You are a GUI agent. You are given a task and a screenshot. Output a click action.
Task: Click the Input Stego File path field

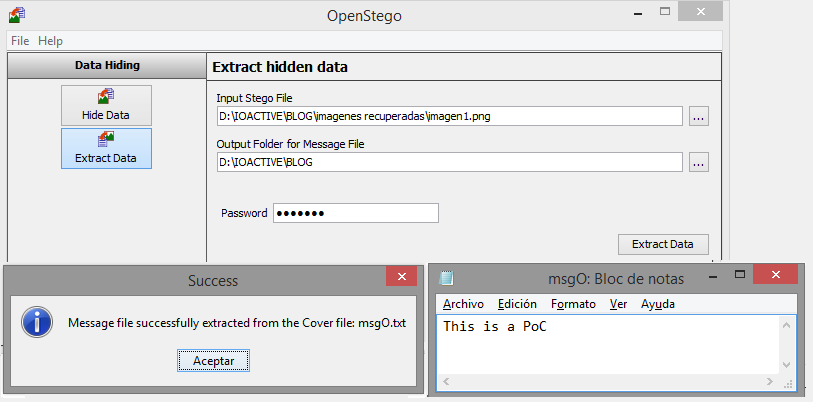pos(450,117)
